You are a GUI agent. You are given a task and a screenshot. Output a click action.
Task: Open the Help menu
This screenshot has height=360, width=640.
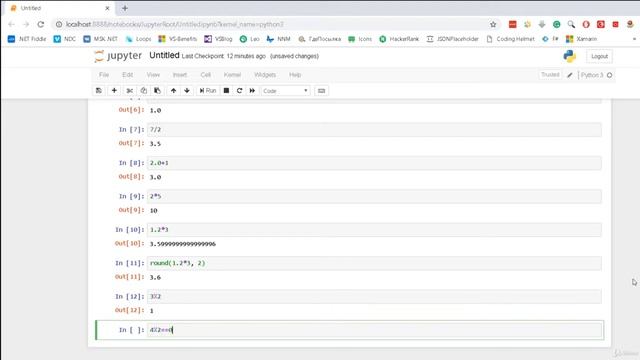click(x=295, y=75)
